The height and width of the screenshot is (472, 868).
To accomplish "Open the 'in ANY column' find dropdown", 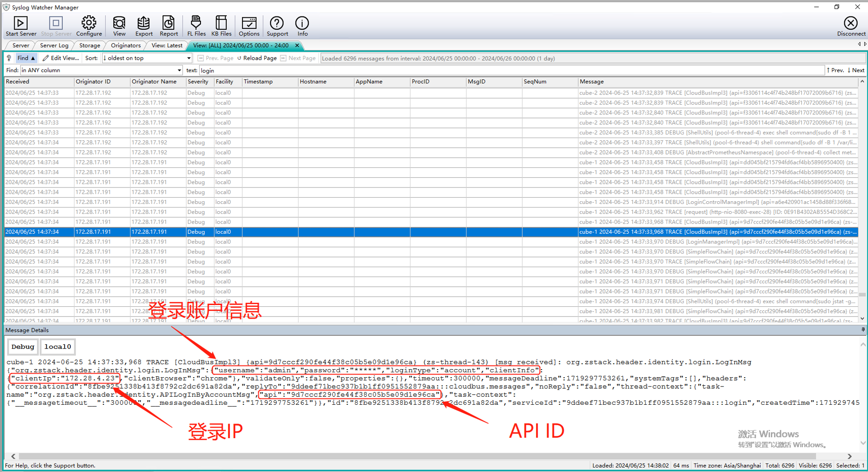I will 179,70.
